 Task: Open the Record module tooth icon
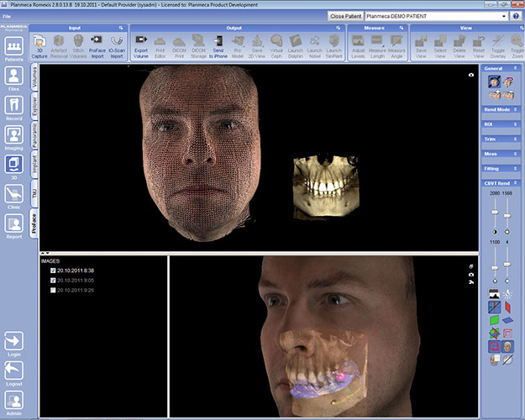(x=13, y=106)
